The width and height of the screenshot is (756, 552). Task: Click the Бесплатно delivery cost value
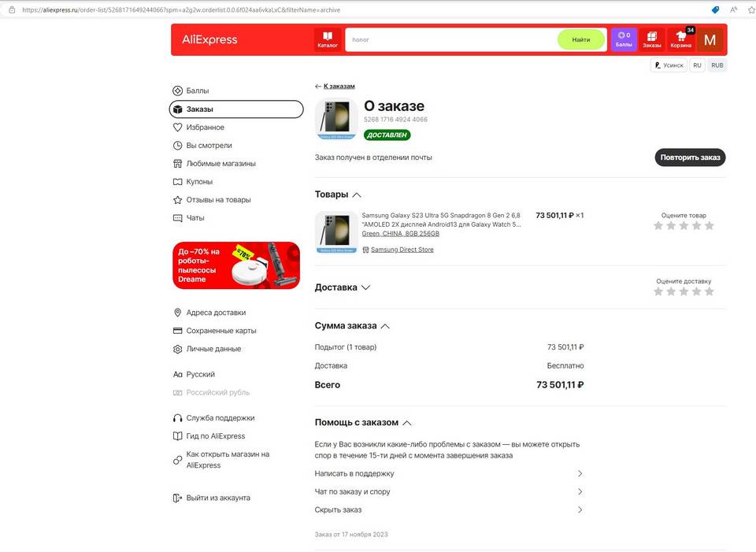pyautogui.click(x=565, y=366)
